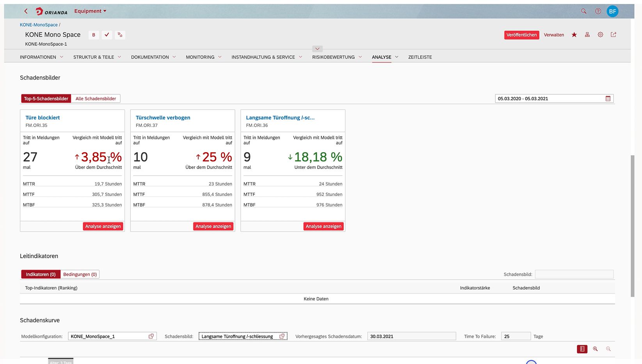
Task: Click the Schadensbild filter field in Leitindikatoren
Action: pos(574,274)
